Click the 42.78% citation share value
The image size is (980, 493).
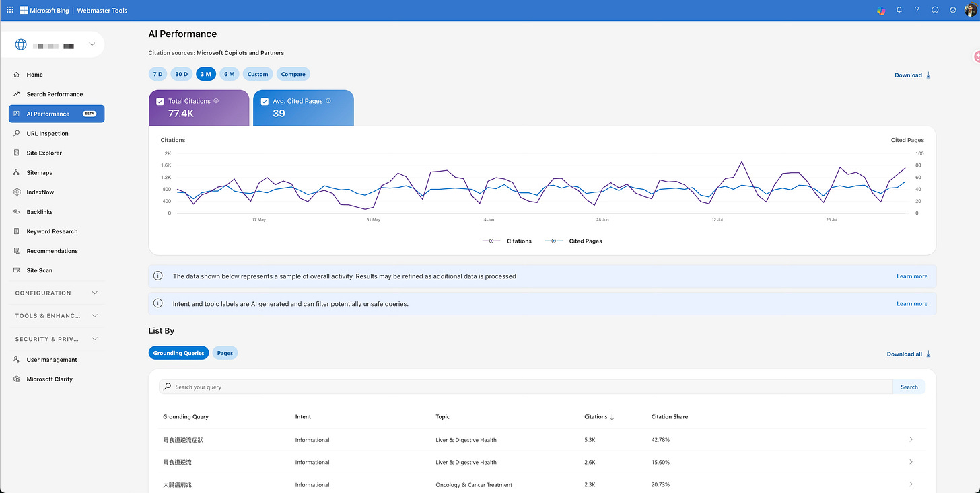(x=660, y=440)
